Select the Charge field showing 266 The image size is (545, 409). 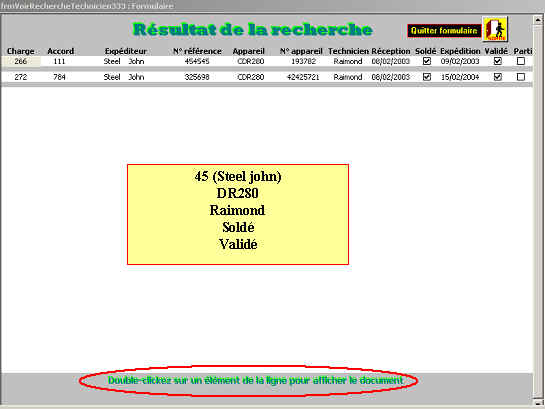21,62
